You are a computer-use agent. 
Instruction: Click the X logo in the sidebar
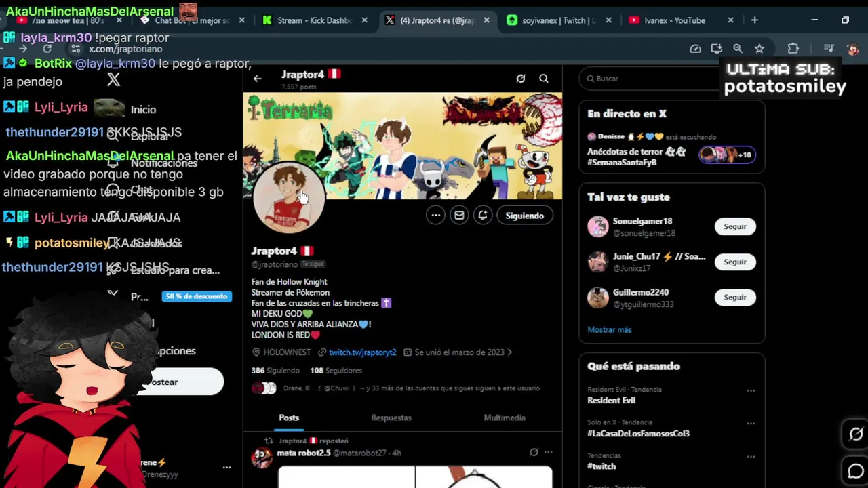(x=114, y=80)
